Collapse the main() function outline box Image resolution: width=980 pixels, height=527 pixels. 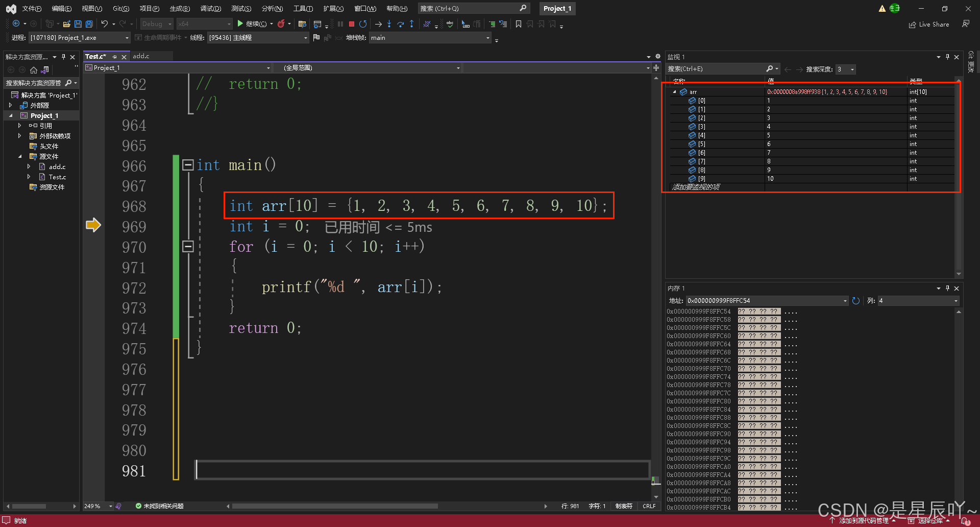188,165
